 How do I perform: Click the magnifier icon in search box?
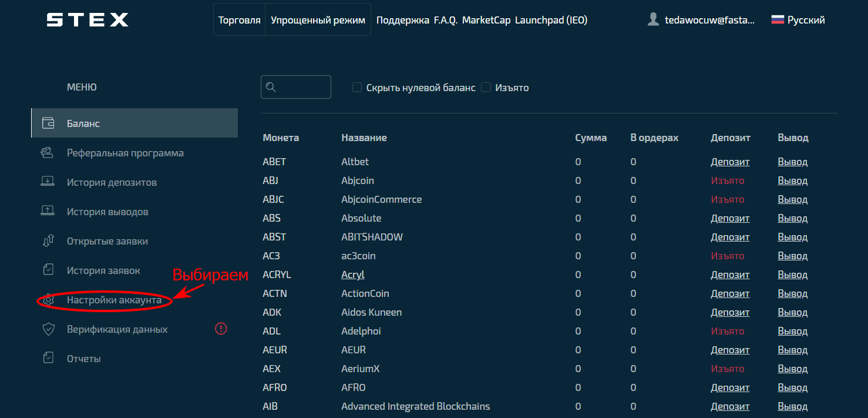coord(271,87)
